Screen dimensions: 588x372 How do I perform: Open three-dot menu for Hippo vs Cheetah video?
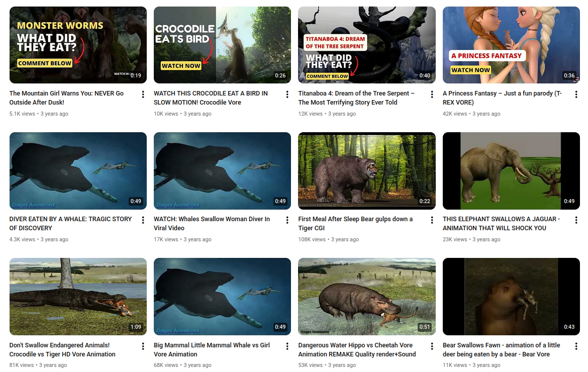(432, 346)
